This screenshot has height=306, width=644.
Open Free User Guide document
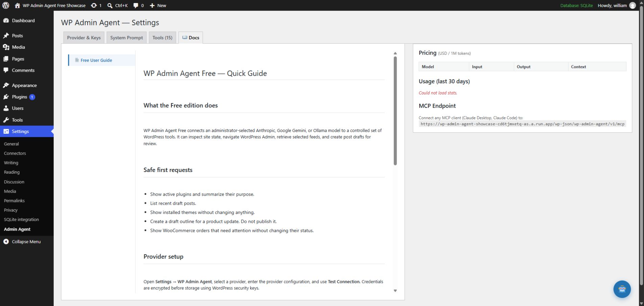102,60
